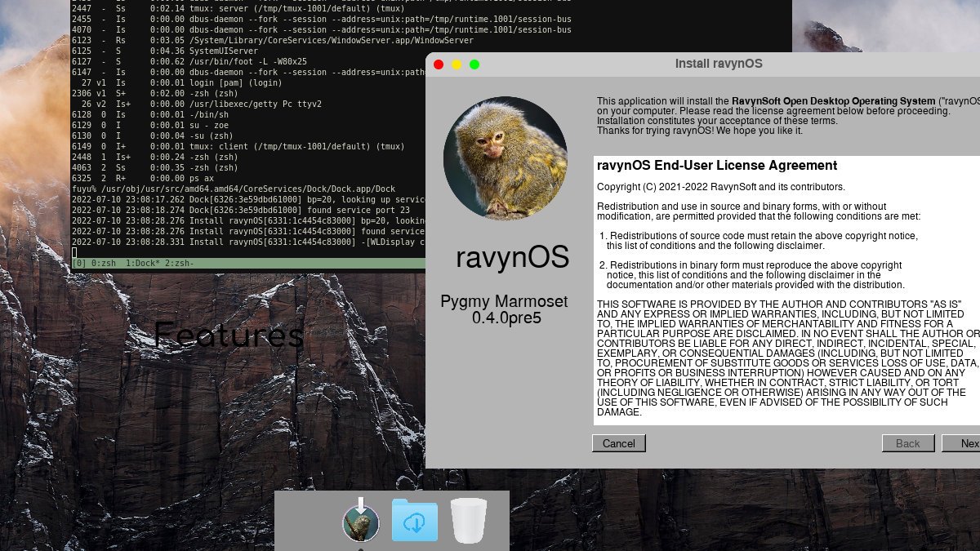
Task: Click the download arrow badge on the installer dock icon
Action: [x=360, y=504]
